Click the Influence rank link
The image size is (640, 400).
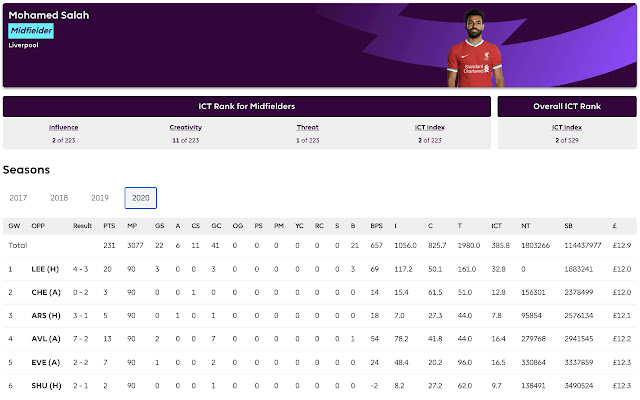[x=63, y=127]
